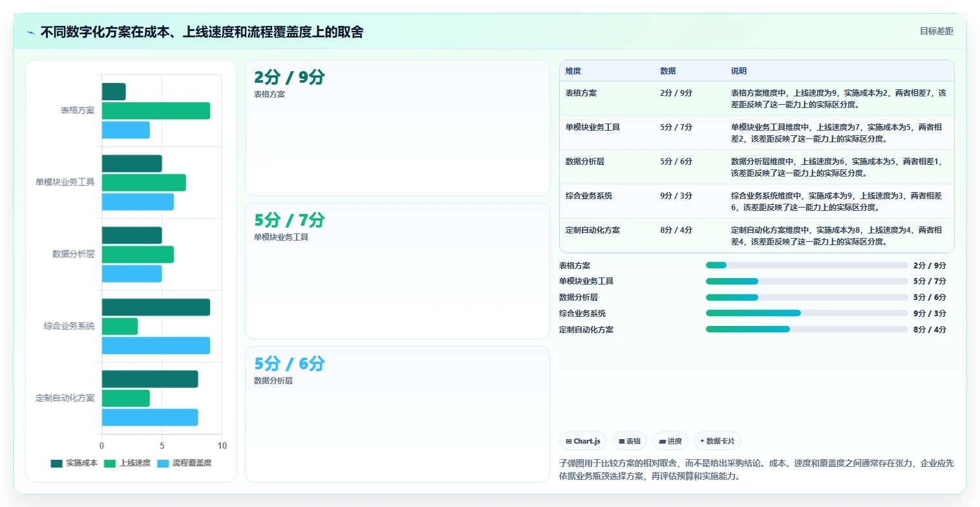Click the 定制自动化方案 上线速度 chart bar
The width and height of the screenshot is (980, 507).
(126, 398)
